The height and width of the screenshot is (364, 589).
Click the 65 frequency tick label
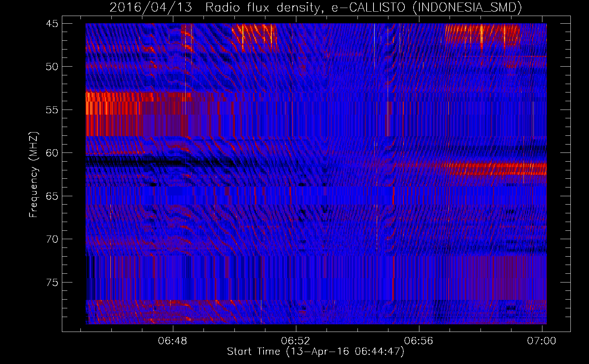[52, 196]
